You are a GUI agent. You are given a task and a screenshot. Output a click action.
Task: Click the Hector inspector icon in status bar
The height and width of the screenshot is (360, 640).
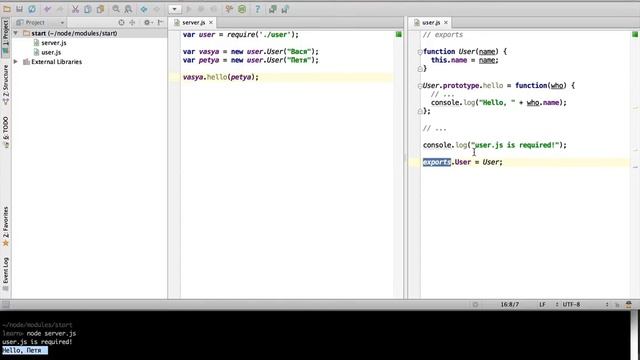point(629,304)
